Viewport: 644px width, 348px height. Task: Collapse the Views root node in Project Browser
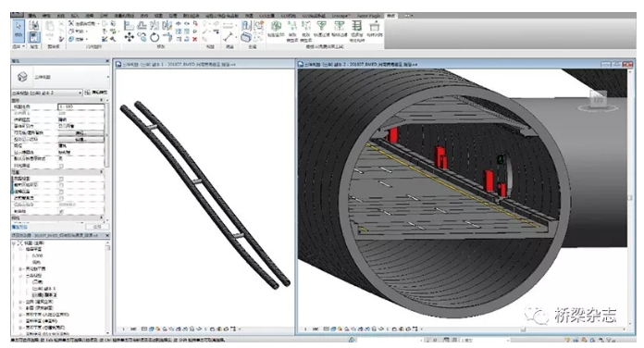point(15,242)
